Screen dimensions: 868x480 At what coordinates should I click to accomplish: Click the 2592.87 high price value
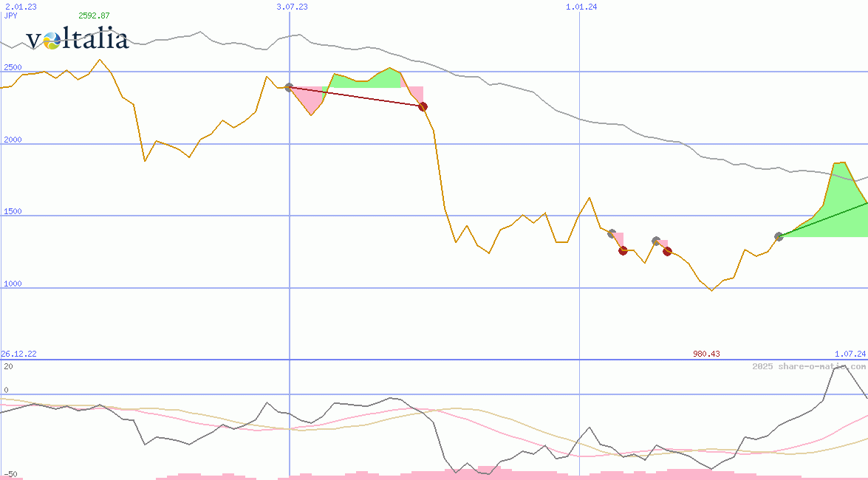point(94,16)
